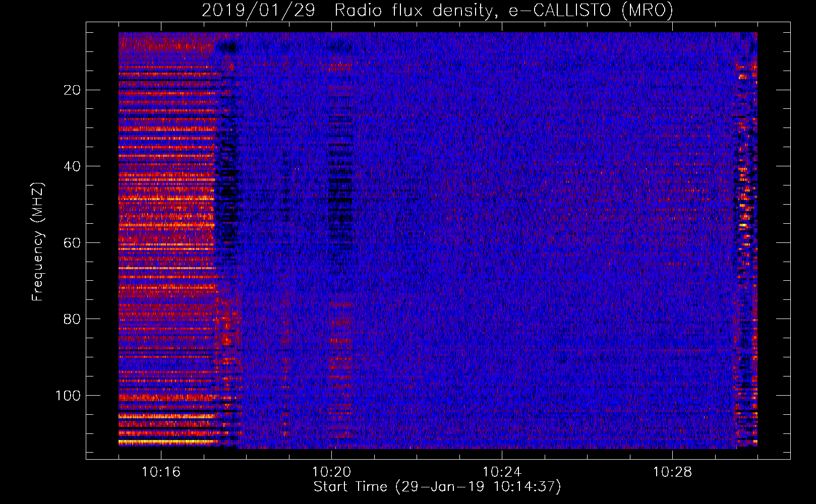Click the 20 MHz frequency tick label

72,90
